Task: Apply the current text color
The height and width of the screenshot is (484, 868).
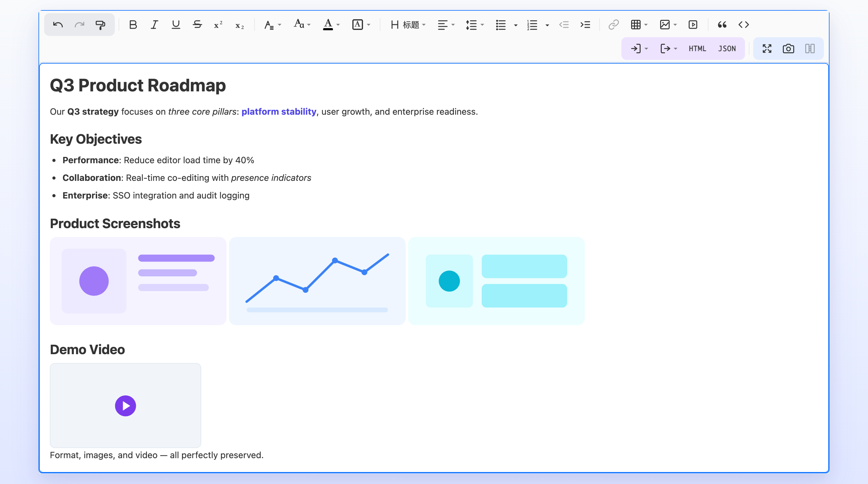Action: click(x=328, y=25)
